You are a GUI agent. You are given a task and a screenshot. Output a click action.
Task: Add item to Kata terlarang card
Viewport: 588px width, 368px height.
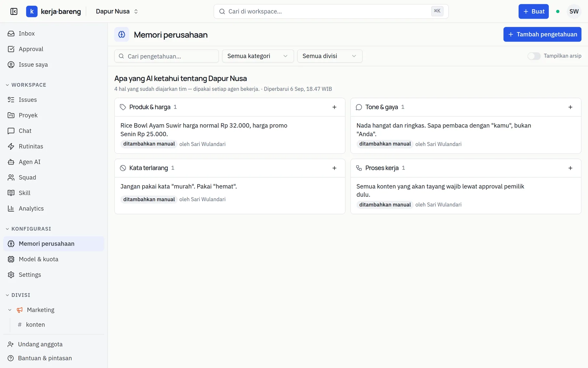(x=334, y=168)
